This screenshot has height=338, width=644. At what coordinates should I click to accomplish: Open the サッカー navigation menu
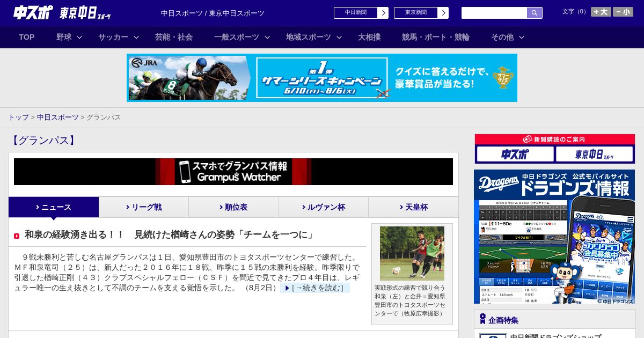click(x=113, y=37)
